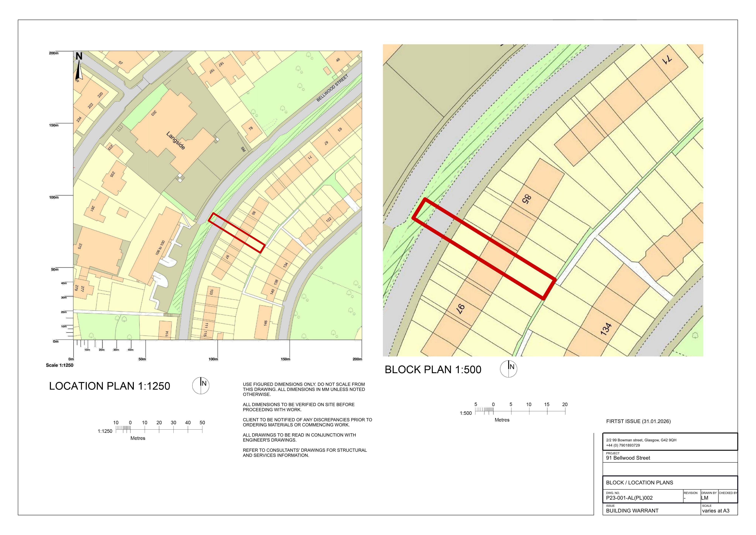The height and width of the screenshot is (535, 756).
Task: Click the north circle symbol beside LOCATION PLAN title
Action: pos(201,386)
